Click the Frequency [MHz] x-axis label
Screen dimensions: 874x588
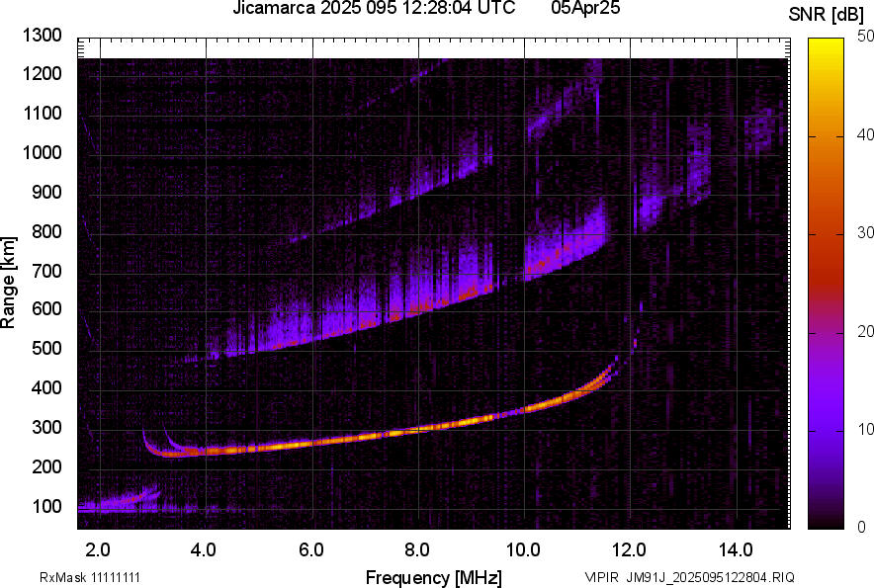click(433, 577)
